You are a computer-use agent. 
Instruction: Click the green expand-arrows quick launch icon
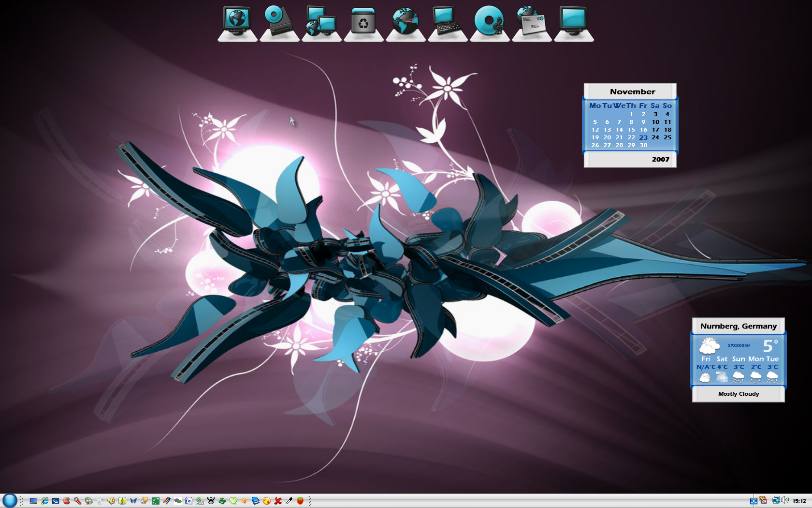[156, 501]
